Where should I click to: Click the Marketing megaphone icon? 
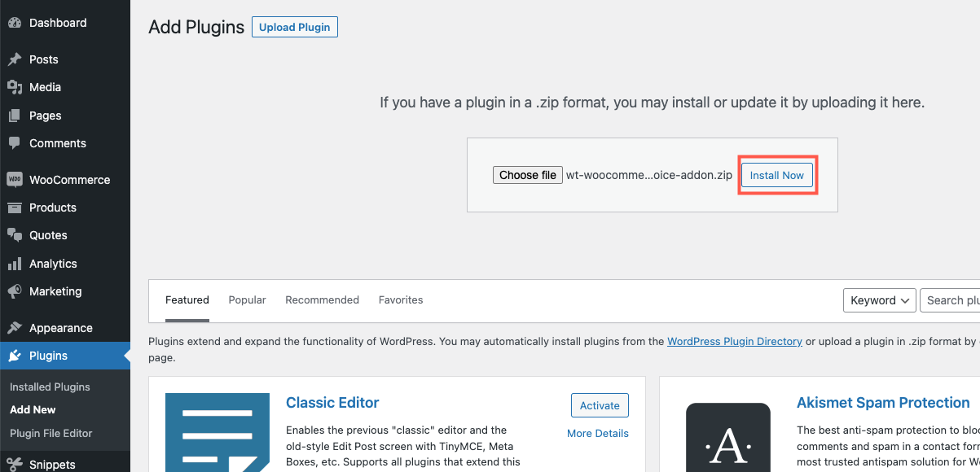(x=15, y=291)
